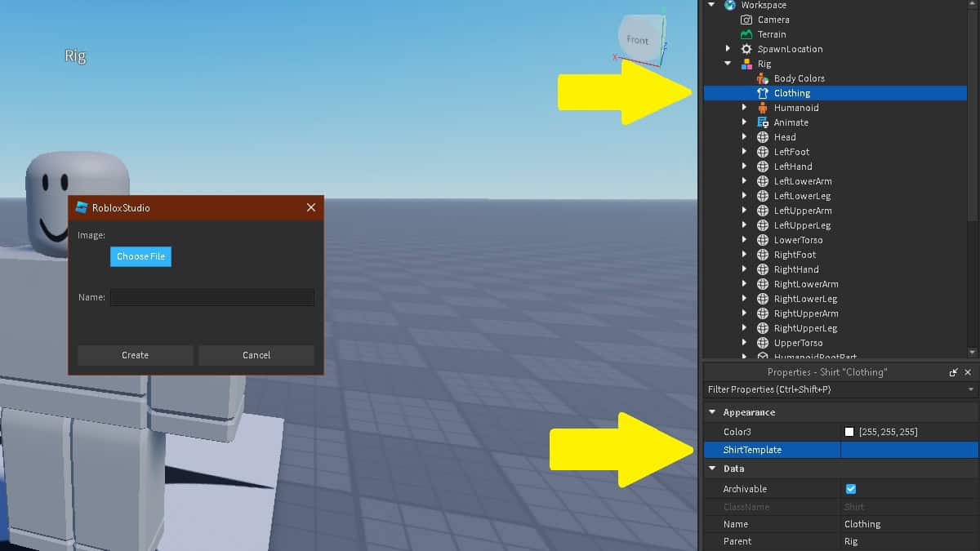Uncheck the Archivable checkbox
This screenshot has height=551, width=980.
[x=850, y=488]
